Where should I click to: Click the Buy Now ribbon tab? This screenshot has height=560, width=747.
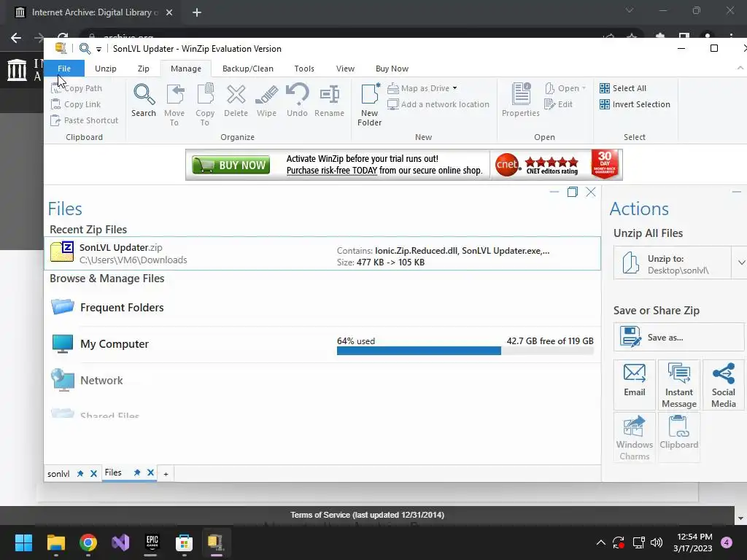tap(392, 69)
